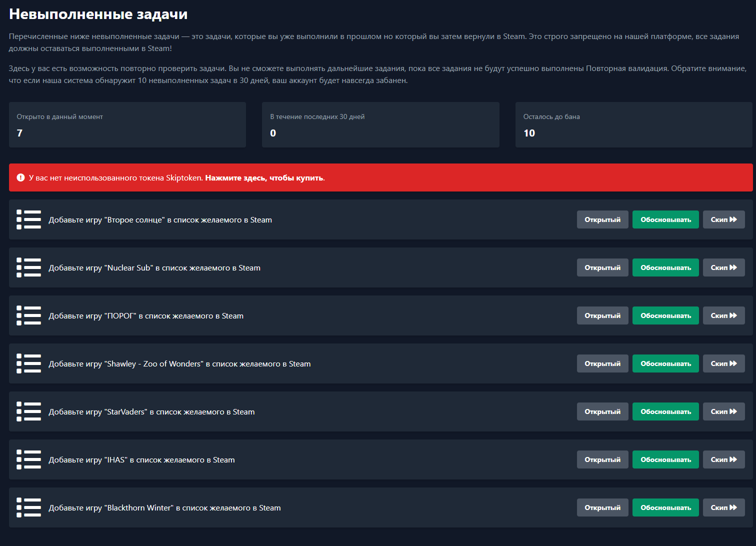The image size is (756, 546).
Task: Validate the "Nuclear Sub" task with Обосновывать
Action: (665, 267)
